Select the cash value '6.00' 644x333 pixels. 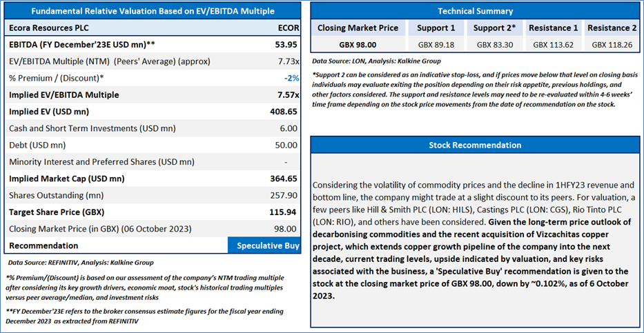289,128
